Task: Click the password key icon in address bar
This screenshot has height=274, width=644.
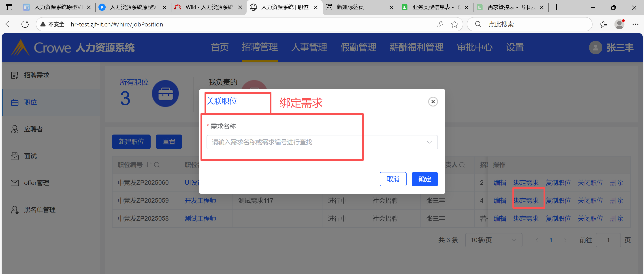Action: click(x=440, y=24)
